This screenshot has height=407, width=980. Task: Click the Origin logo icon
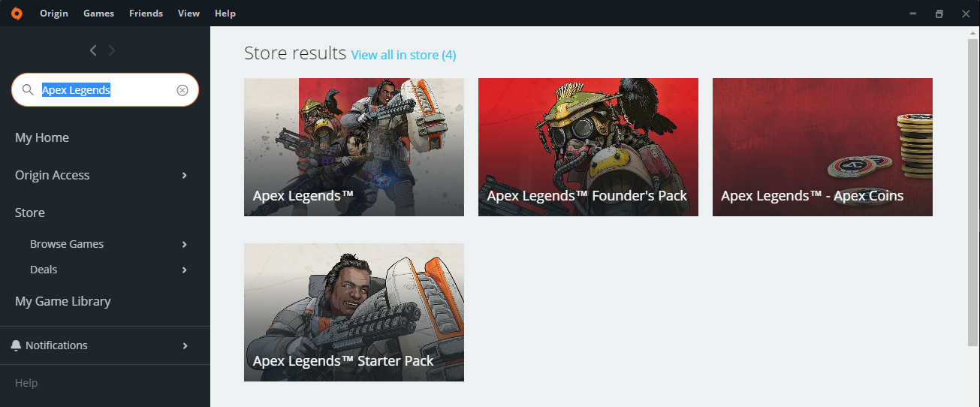(x=17, y=14)
